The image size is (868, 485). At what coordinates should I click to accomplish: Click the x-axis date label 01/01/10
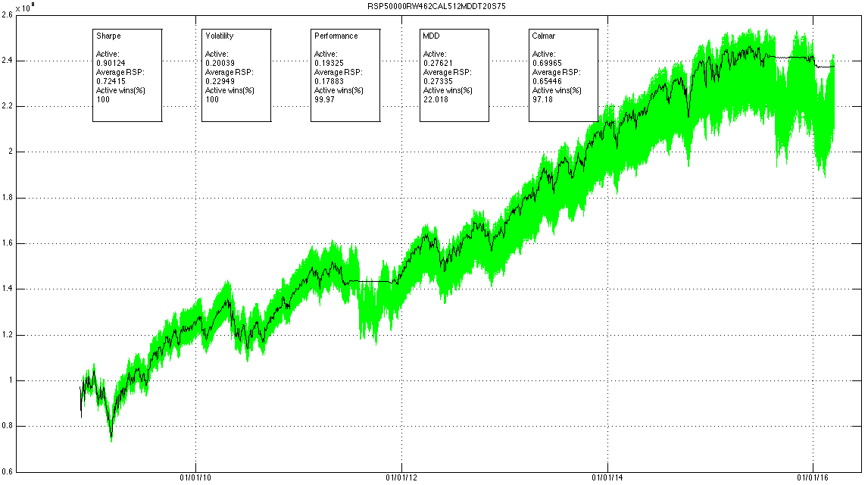pos(195,478)
